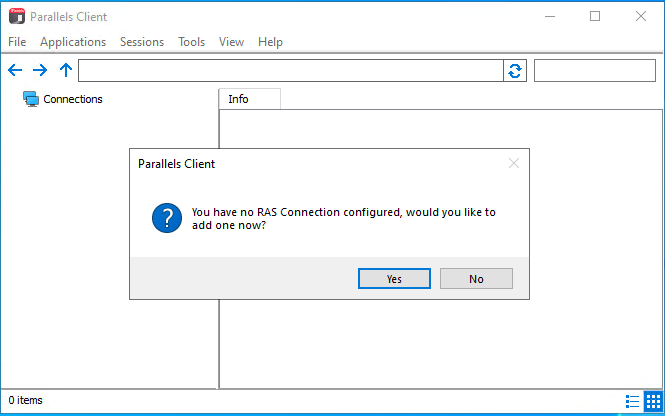Click the blue question mark icon
Image resolution: width=665 pixels, height=416 pixels.
pyautogui.click(x=167, y=218)
